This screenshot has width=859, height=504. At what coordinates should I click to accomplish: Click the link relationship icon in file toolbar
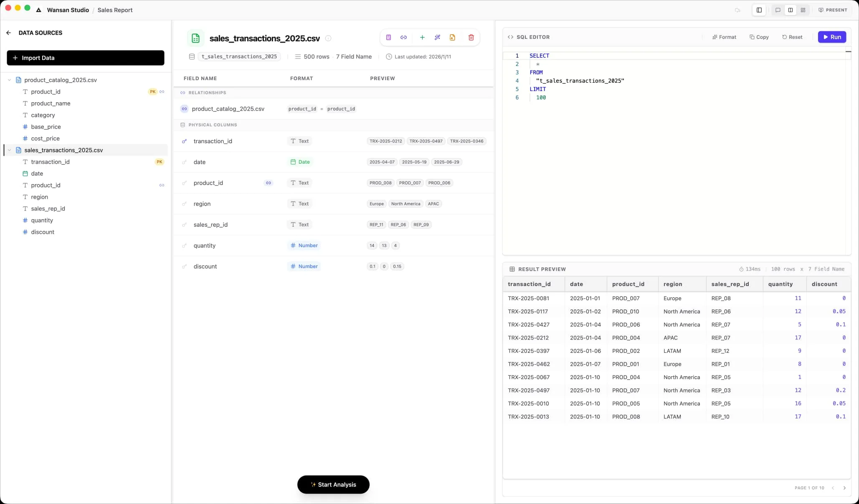(x=403, y=38)
